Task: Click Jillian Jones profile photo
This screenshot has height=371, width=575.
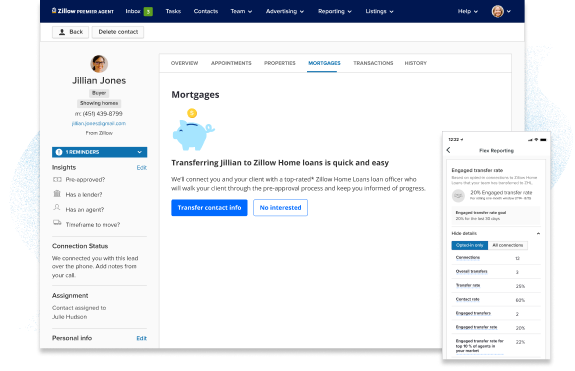Action: 99,64
